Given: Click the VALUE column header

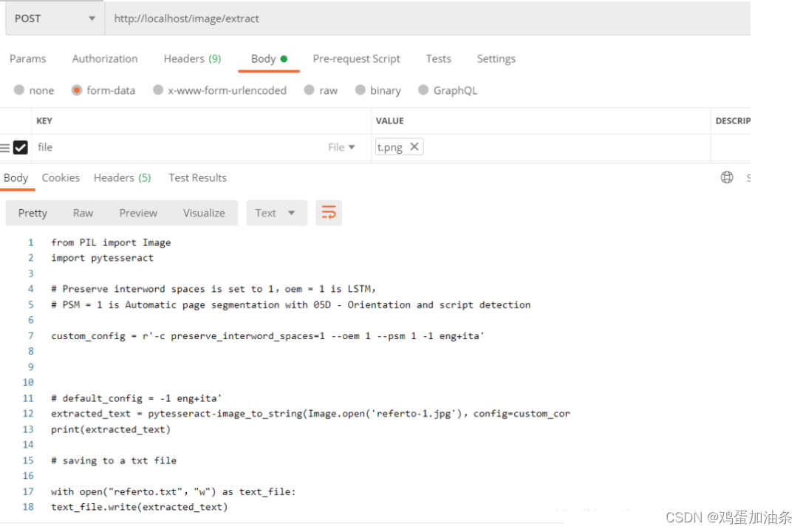Looking at the screenshot, I should (390, 121).
